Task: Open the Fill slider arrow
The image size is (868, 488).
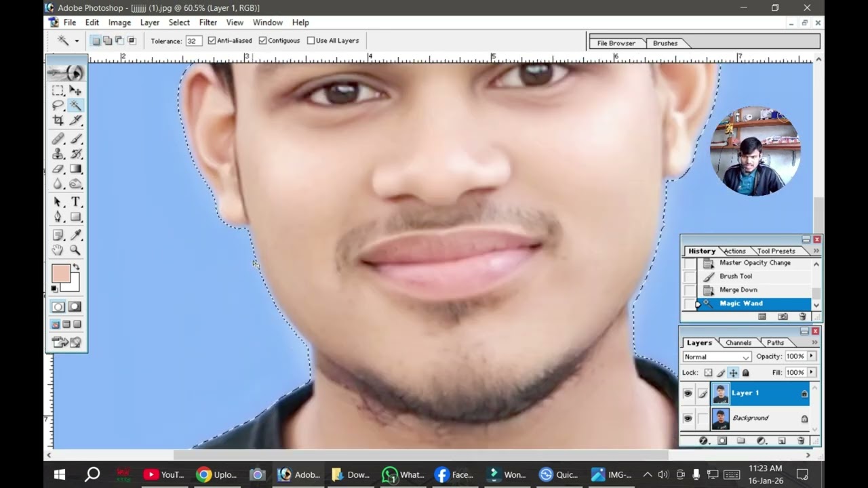Action: click(x=811, y=372)
